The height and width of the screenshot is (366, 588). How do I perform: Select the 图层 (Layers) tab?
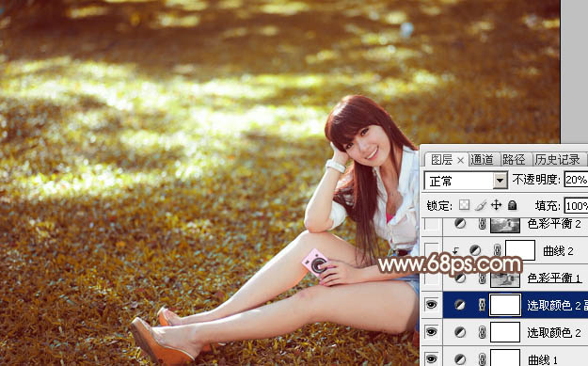(x=442, y=160)
